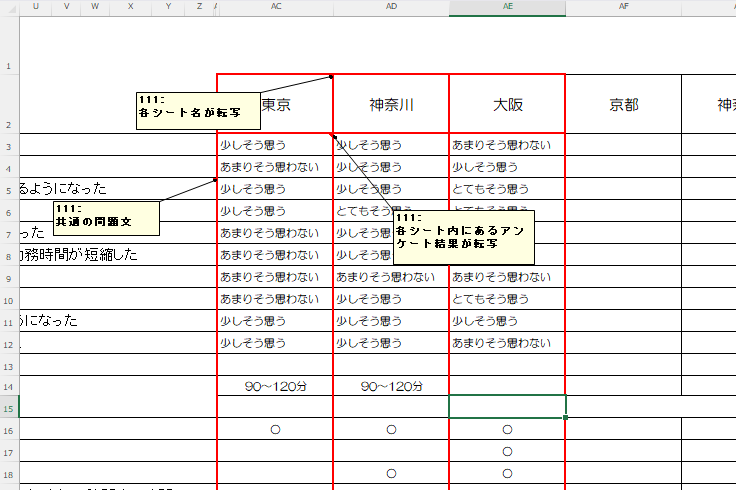The image size is (736, 490).
Task: Click cell AE3 あまりそう思わない
Action: click(x=507, y=145)
